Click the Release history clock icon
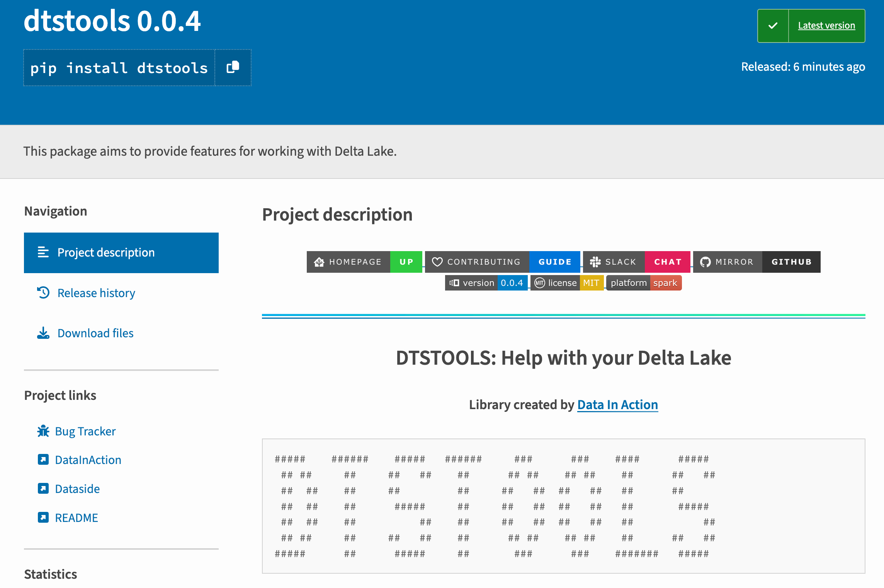 (43, 292)
